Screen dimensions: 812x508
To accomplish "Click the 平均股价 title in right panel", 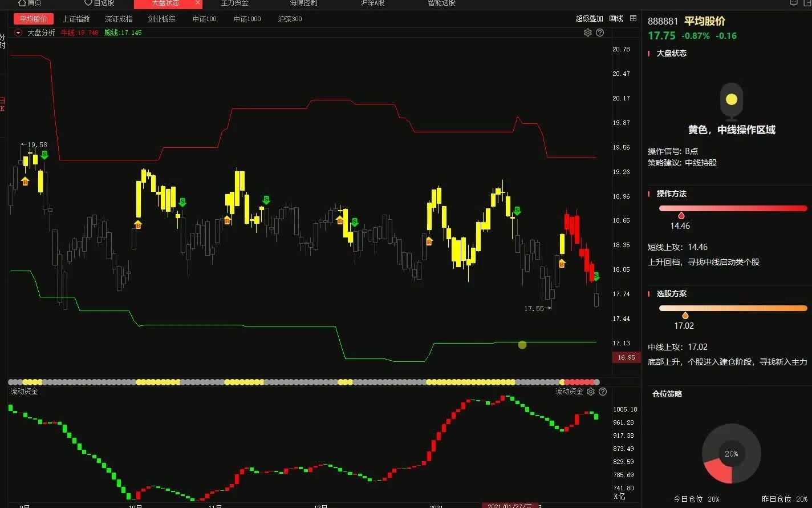I will coord(705,21).
